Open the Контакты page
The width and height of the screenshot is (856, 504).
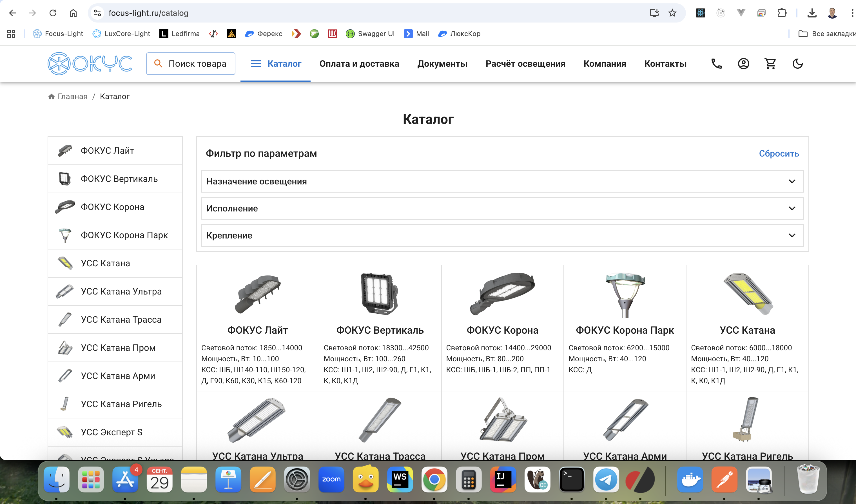click(665, 64)
